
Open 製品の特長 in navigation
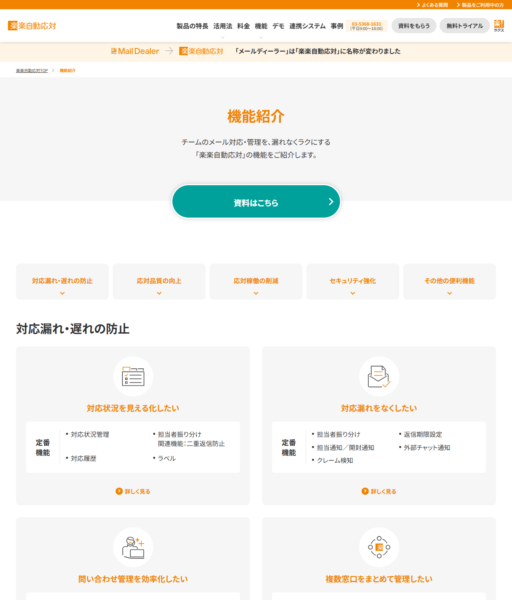[192, 26]
